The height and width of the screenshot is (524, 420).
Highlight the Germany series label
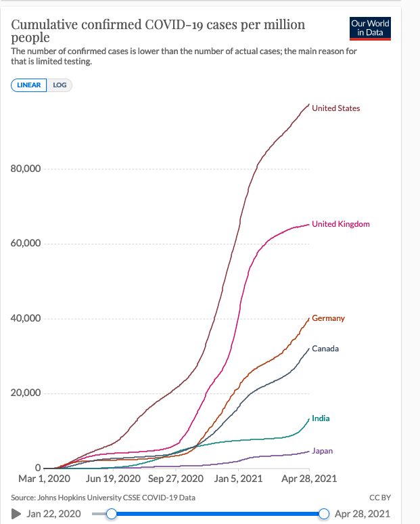(328, 318)
